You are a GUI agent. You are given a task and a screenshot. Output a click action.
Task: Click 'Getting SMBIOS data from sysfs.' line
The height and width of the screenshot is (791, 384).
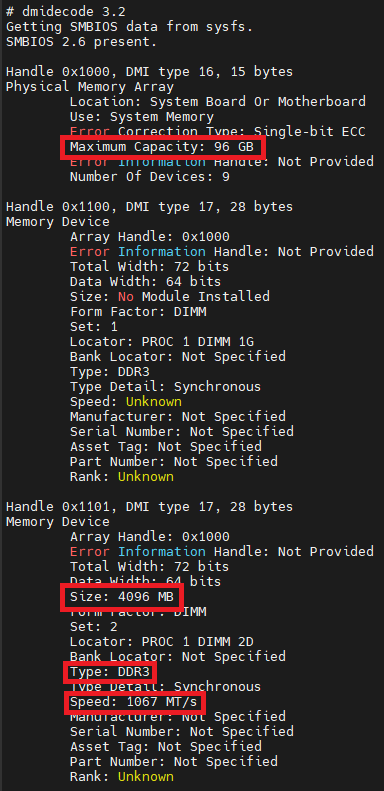129,27
